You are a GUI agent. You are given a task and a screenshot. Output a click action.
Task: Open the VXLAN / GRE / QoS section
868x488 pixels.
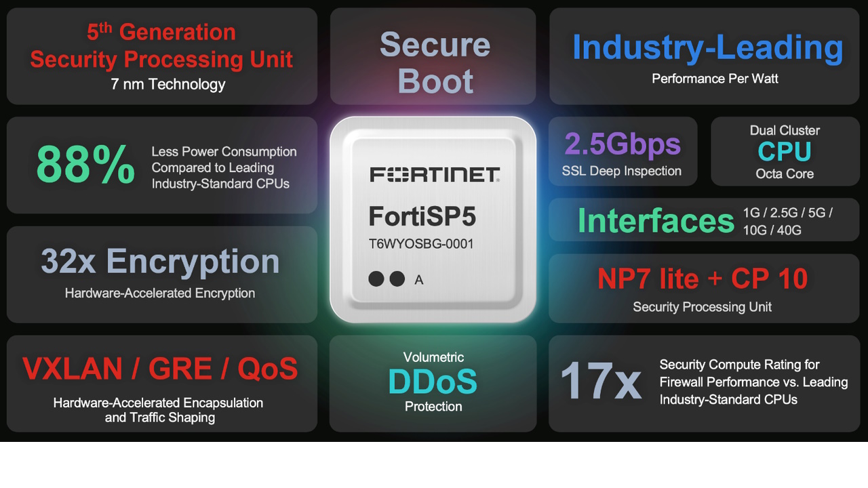161,368
